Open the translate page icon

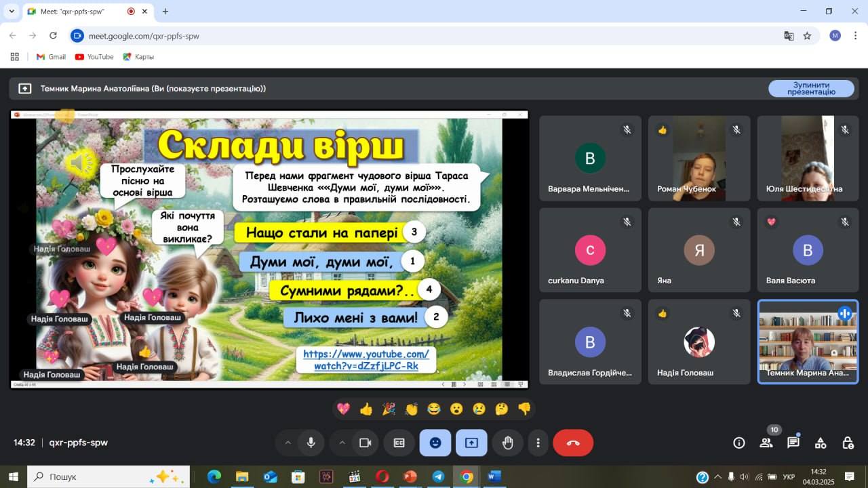789,36
